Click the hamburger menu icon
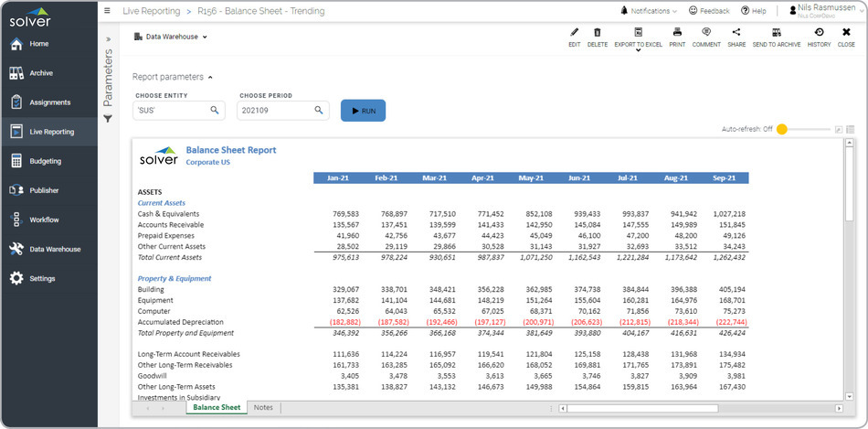 (x=108, y=11)
